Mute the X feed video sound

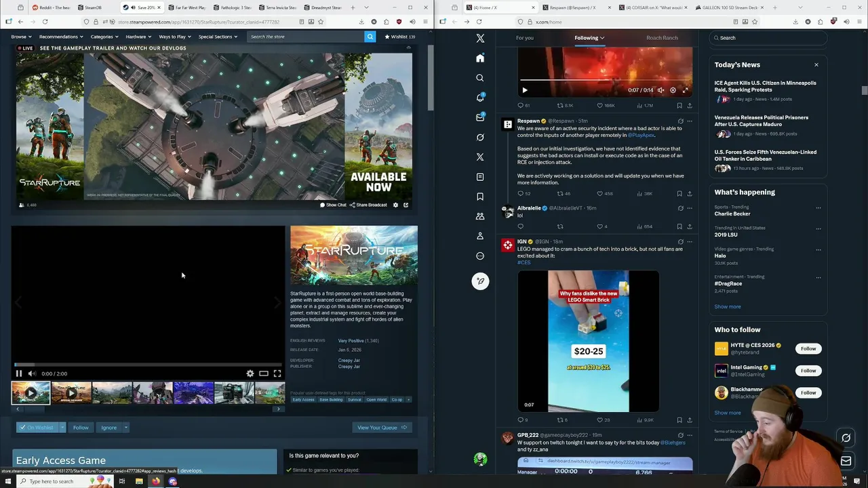tap(660, 90)
